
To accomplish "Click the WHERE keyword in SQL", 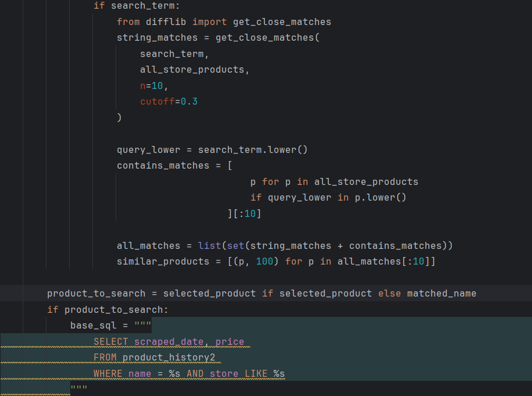I will (108, 373).
